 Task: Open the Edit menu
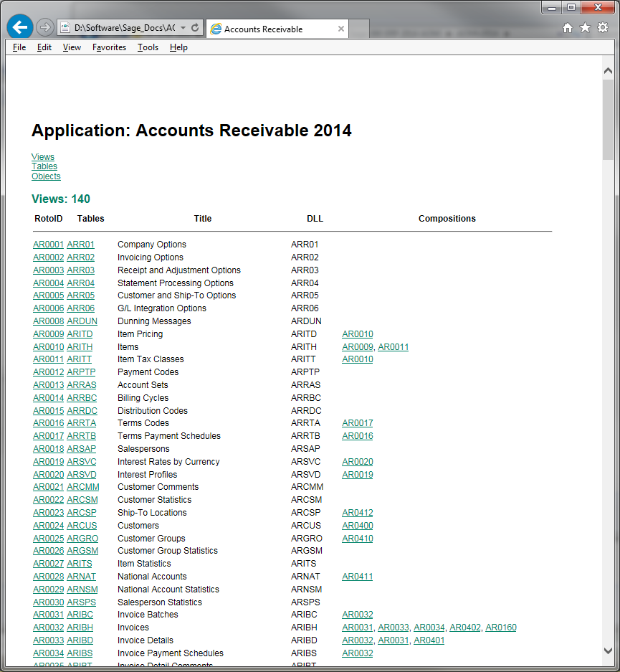44,47
